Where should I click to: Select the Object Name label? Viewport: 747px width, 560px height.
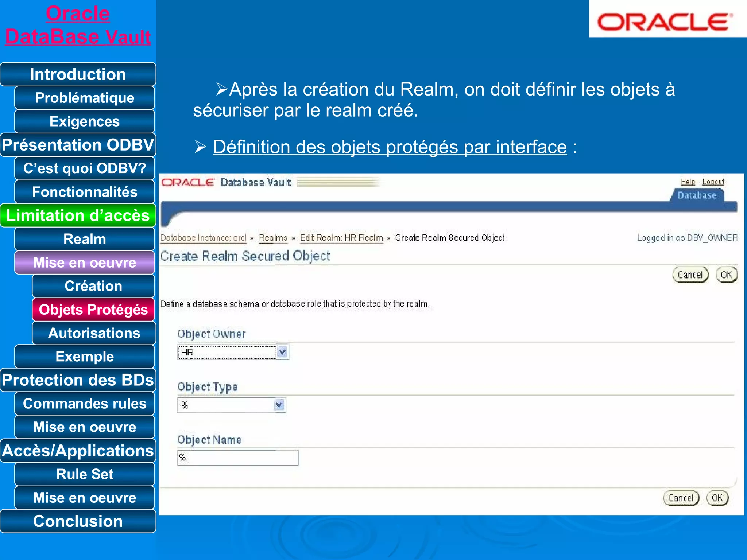coord(209,440)
